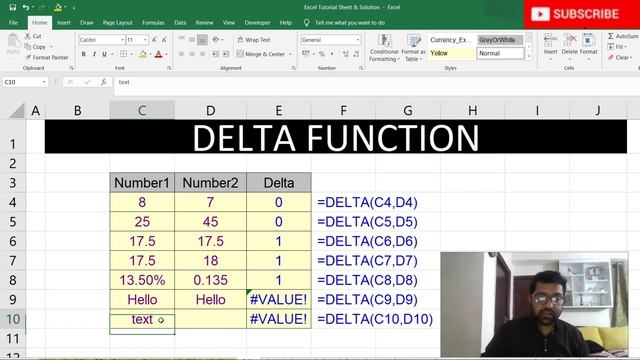Expand the cell styles gallery More arrow
The width and height of the screenshot is (640, 360).
(x=529, y=57)
